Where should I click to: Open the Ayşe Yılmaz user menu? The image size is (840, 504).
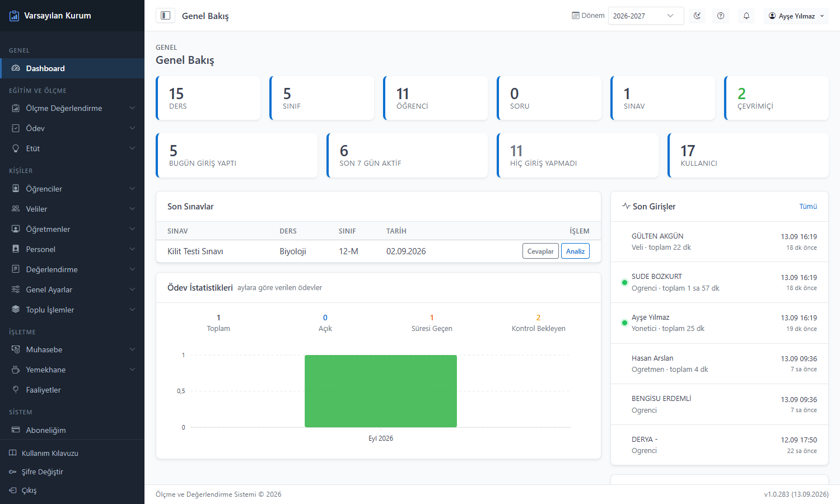tap(796, 16)
